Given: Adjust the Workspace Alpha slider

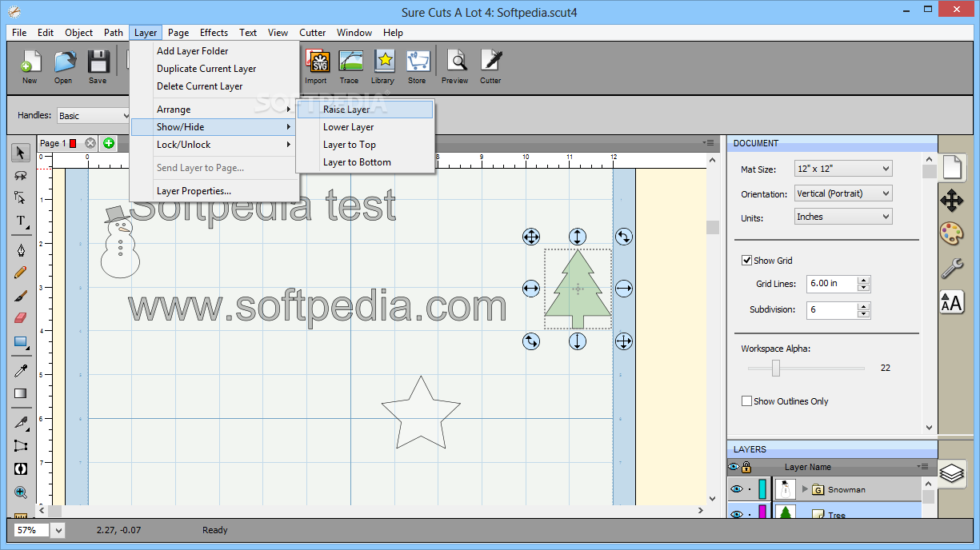Looking at the screenshot, I should tap(775, 368).
